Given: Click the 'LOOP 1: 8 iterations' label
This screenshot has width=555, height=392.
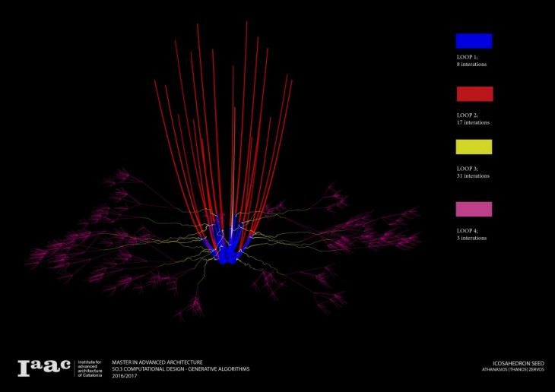Looking at the screenshot, I should [x=471, y=61].
